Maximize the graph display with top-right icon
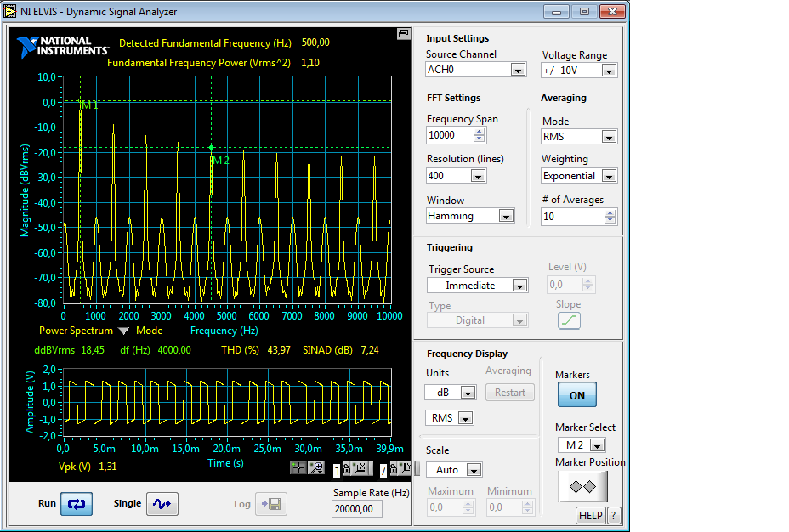Screen dimensions: 789x532 click(403, 34)
